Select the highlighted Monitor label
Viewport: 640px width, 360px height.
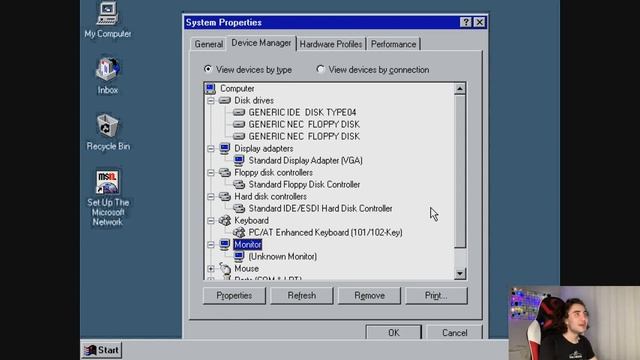click(248, 244)
